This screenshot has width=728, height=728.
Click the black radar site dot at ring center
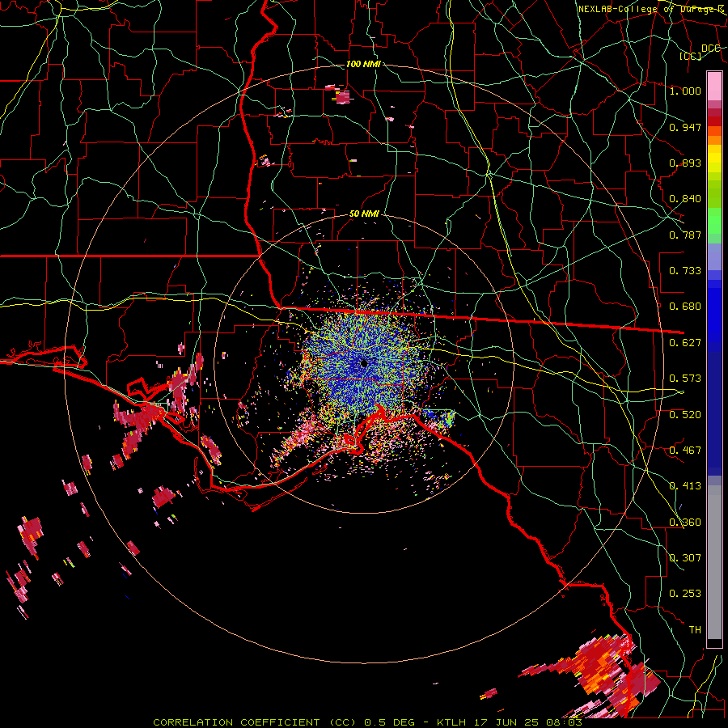click(x=364, y=363)
